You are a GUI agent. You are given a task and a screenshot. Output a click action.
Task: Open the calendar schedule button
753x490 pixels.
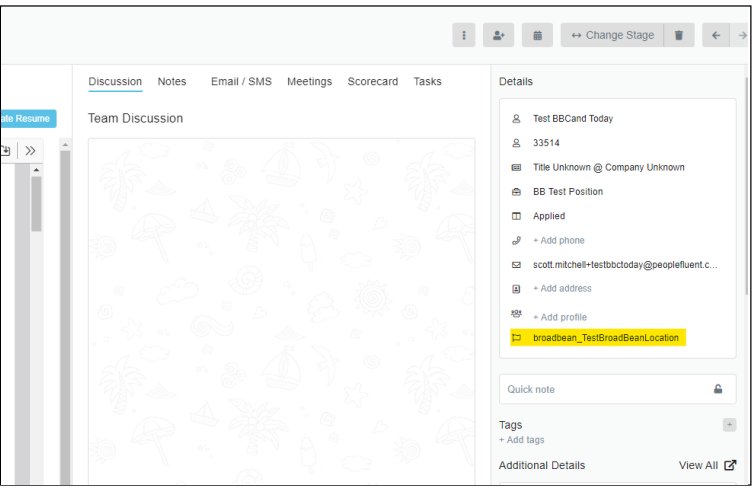pos(537,35)
